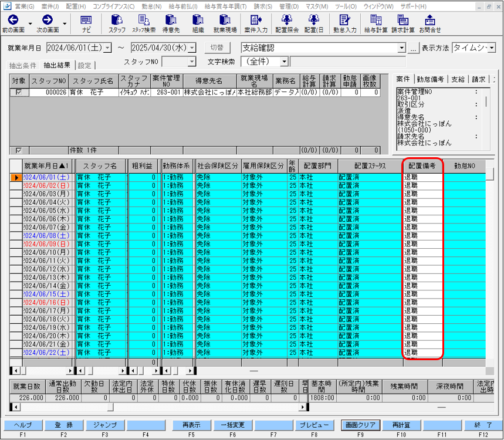The width and height of the screenshot is (504, 440).
Task: Open application system icon in title bar
Action: pos(7,6)
